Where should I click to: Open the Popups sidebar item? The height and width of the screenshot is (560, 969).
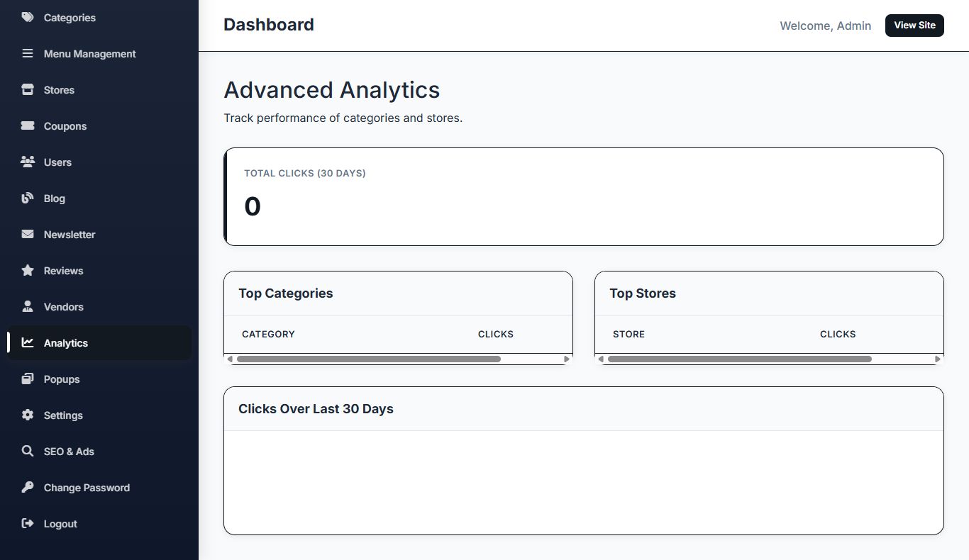(61, 379)
